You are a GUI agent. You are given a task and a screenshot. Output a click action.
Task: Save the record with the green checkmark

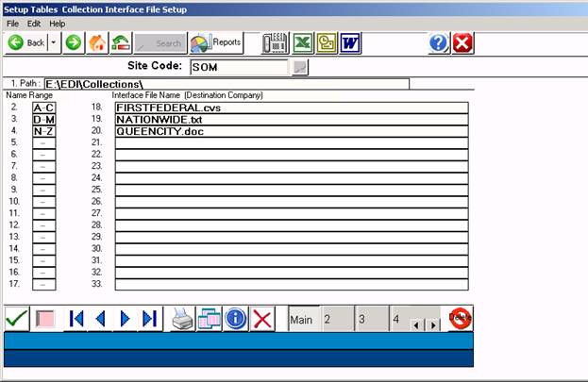point(16,319)
